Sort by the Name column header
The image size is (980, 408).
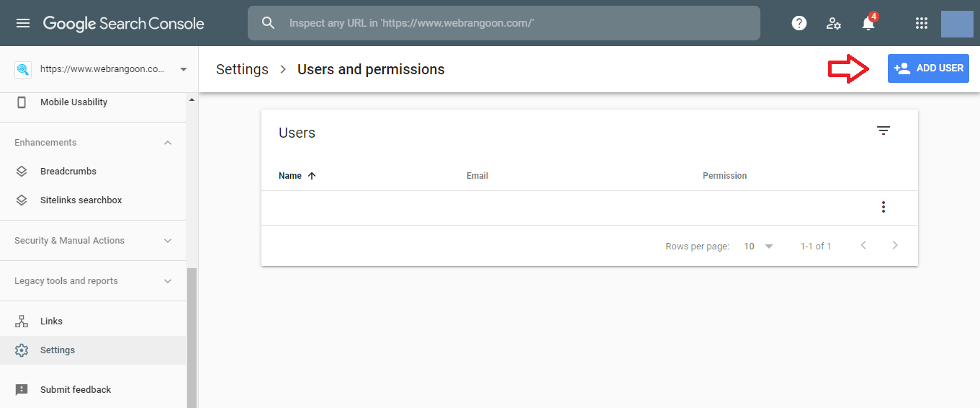click(290, 176)
